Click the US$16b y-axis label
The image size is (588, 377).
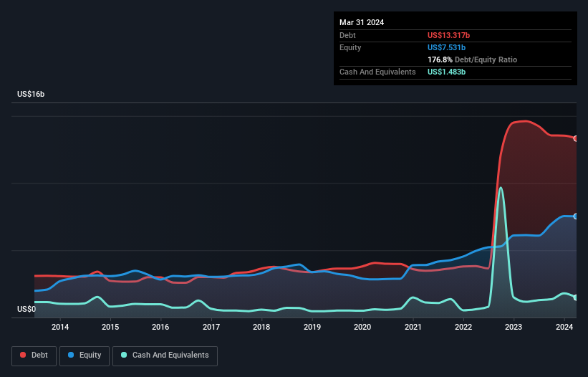pos(31,94)
